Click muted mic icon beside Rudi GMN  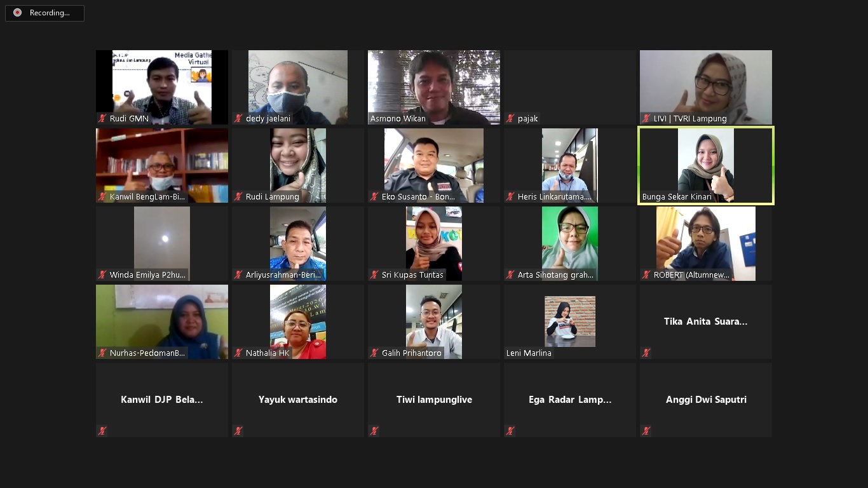click(x=102, y=118)
